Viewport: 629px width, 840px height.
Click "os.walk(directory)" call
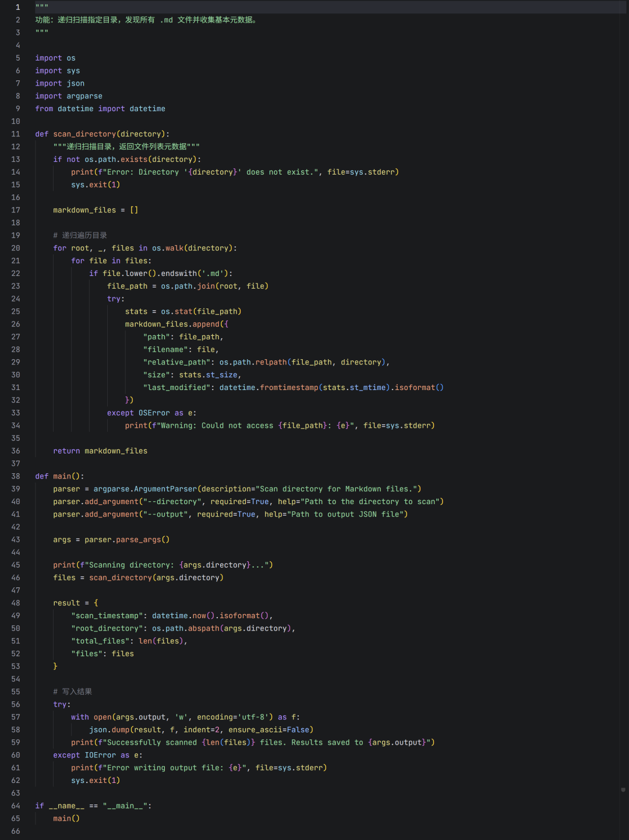point(193,249)
